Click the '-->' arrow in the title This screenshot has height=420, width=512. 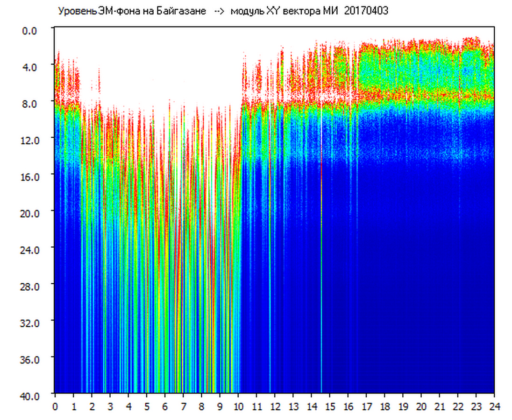click(220, 12)
